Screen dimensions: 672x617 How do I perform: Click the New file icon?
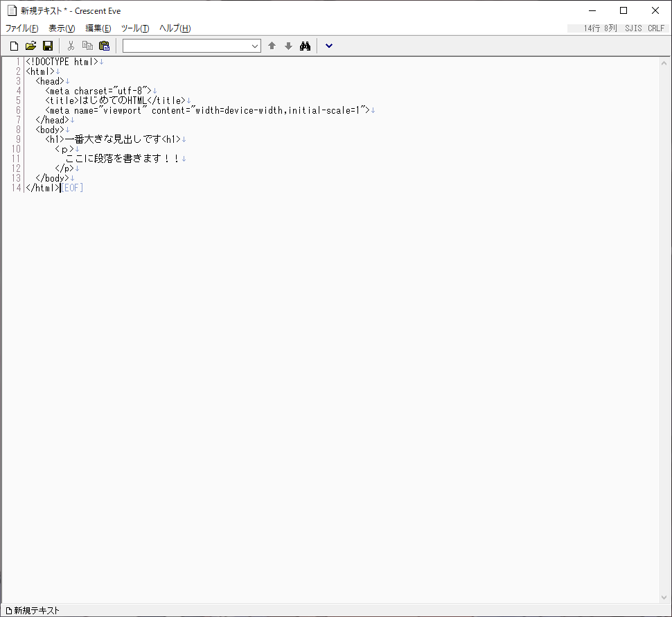(x=14, y=46)
